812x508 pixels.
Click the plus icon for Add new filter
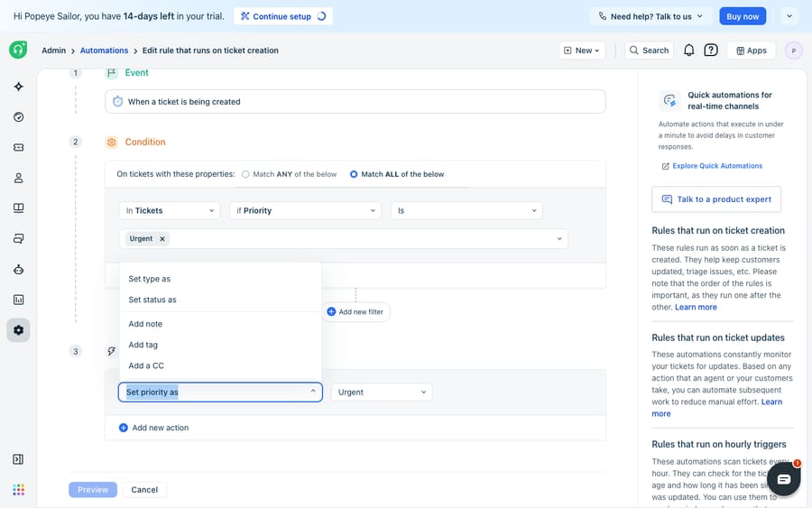[x=331, y=311]
